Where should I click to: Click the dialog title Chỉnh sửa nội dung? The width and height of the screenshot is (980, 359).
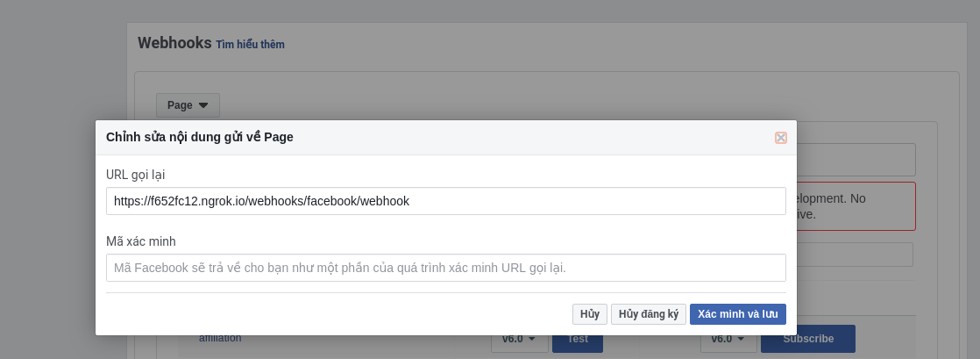200,137
